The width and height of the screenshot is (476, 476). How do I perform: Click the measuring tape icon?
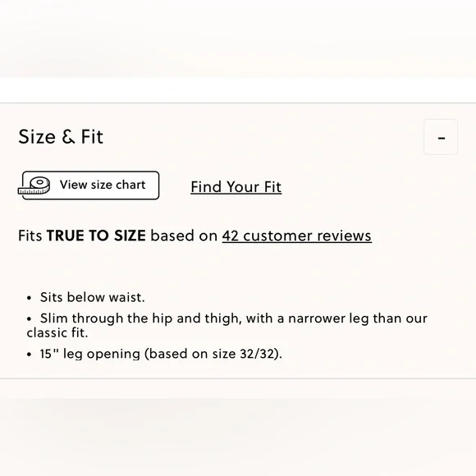34,185
